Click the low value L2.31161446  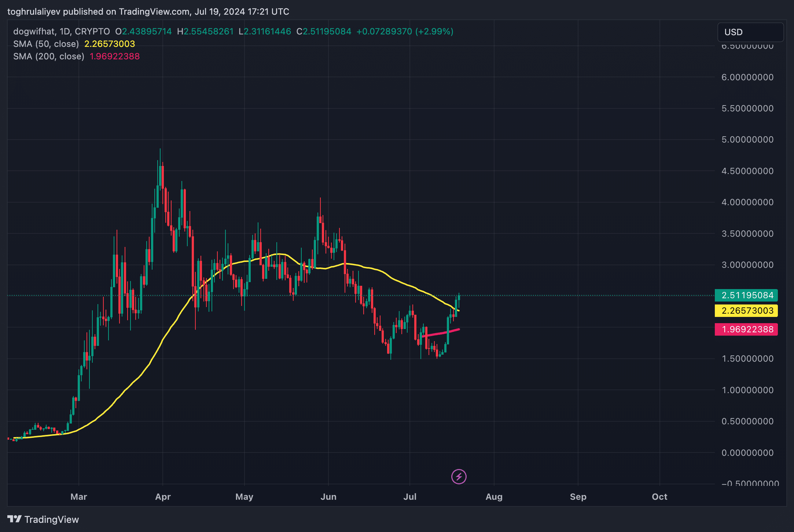(x=265, y=32)
